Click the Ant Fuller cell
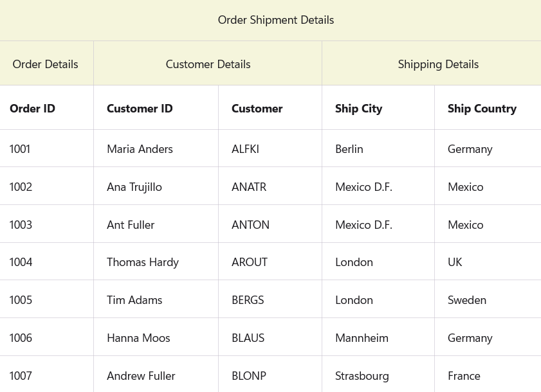Image resolution: width=541 pixels, height=392 pixels. pyautogui.click(x=131, y=225)
